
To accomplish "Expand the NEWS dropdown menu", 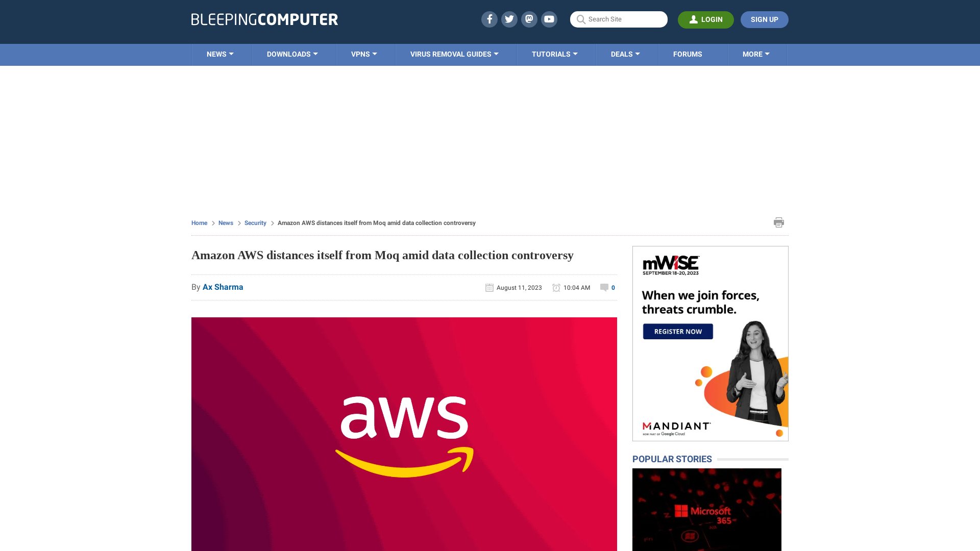I will point(220,54).
